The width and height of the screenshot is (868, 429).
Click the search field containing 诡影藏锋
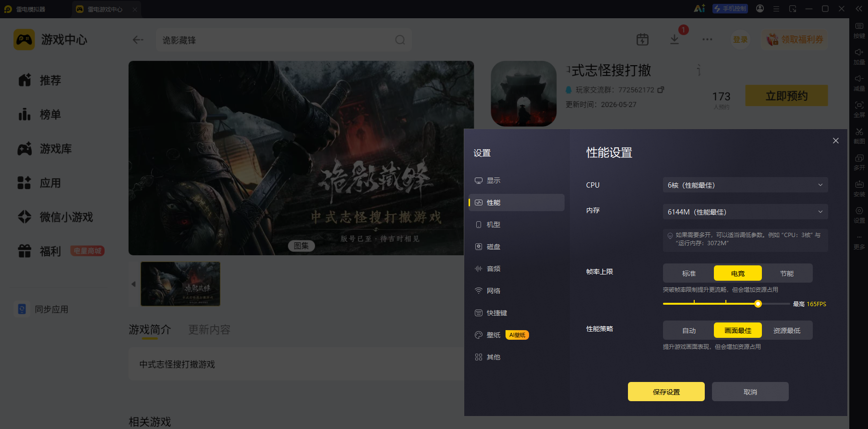click(284, 40)
